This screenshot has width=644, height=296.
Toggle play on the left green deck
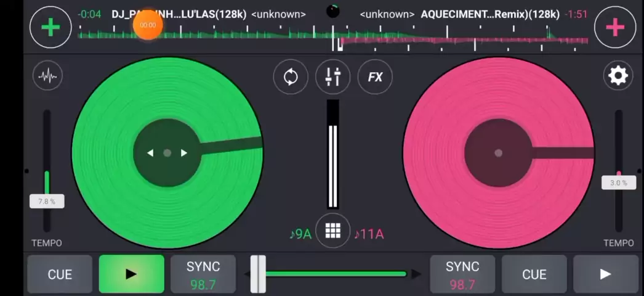pyautogui.click(x=131, y=274)
